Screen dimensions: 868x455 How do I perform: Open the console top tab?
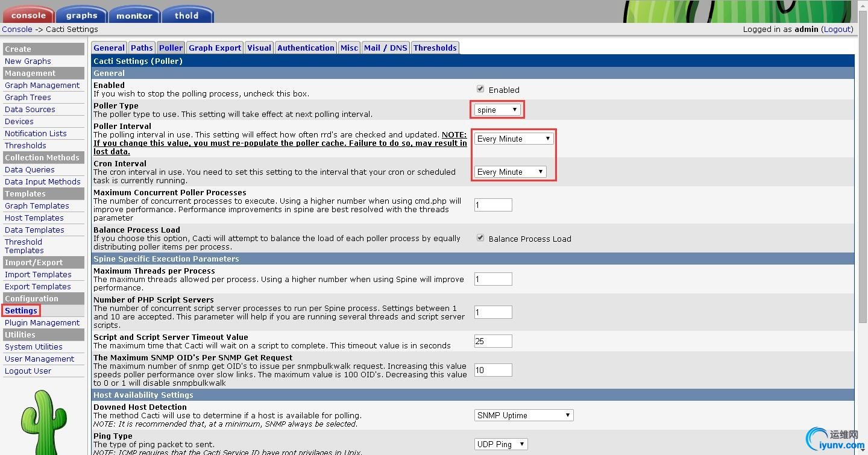[x=28, y=15]
